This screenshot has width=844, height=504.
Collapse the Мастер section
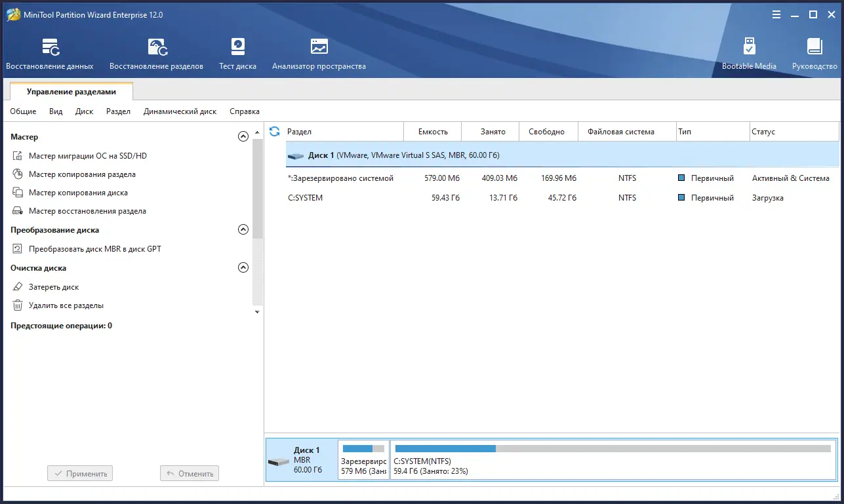(x=243, y=136)
